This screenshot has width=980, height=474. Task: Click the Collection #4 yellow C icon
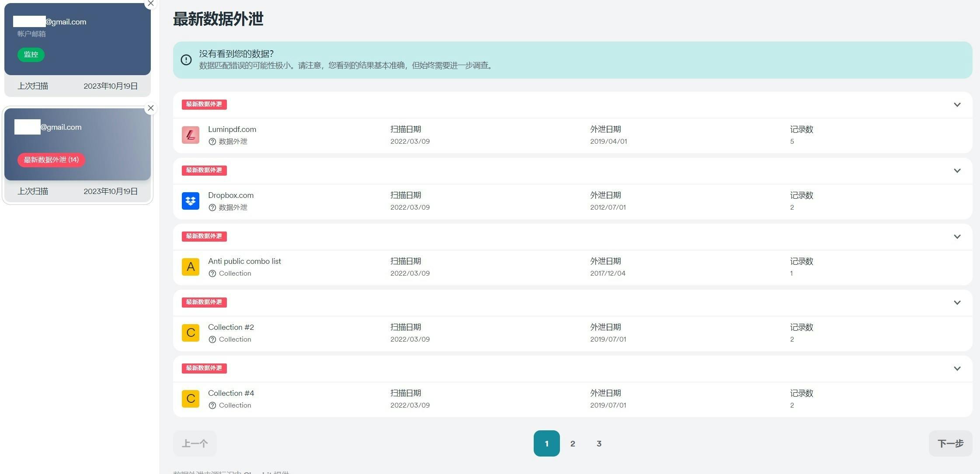tap(191, 399)
